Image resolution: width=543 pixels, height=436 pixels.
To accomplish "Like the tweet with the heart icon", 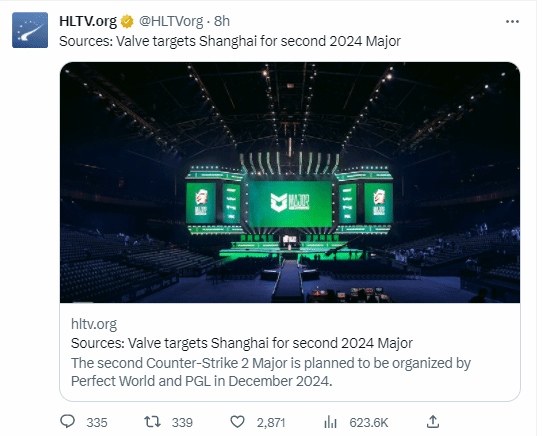I will pyautogui.click(x=238, y=422).
